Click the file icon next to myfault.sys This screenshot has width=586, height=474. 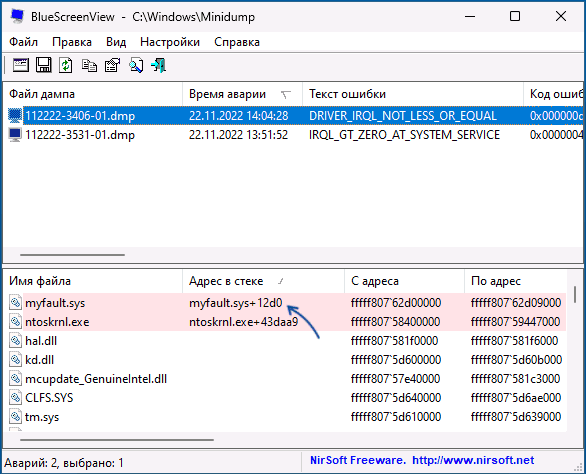point(15,302)
